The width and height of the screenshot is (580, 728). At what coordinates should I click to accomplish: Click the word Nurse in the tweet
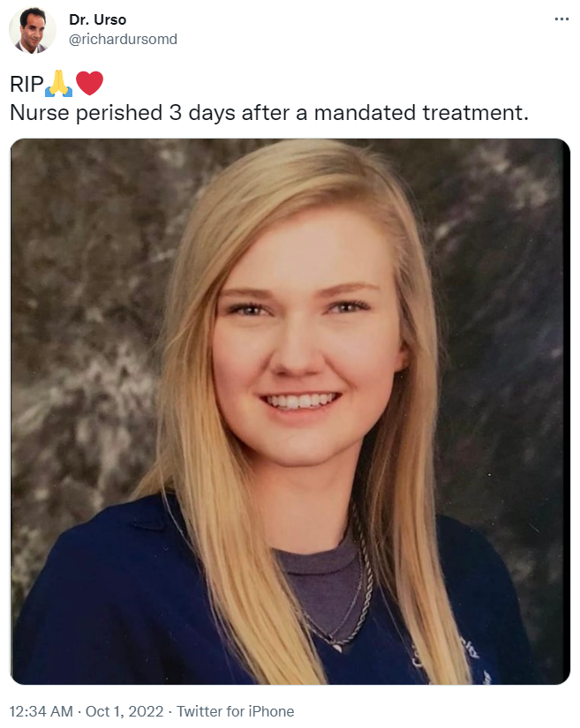40,113
